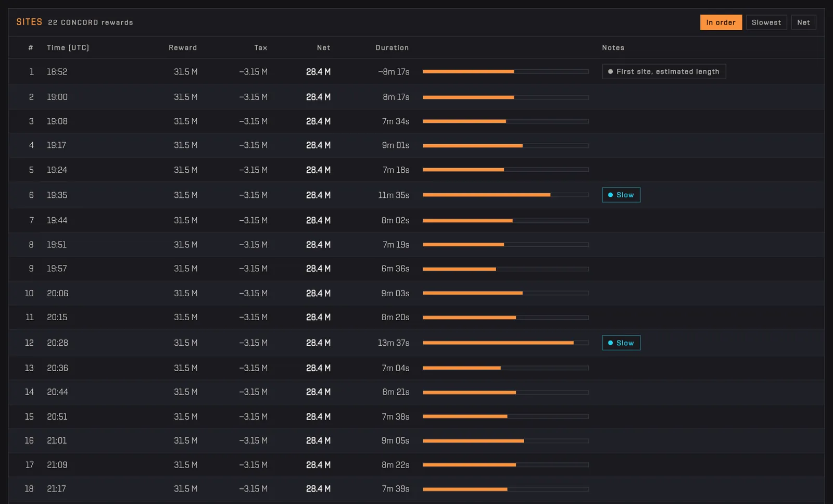Viewport: 833px width, 504px height.
Task: Click the 6m 36s duration value
Action: 395,269
